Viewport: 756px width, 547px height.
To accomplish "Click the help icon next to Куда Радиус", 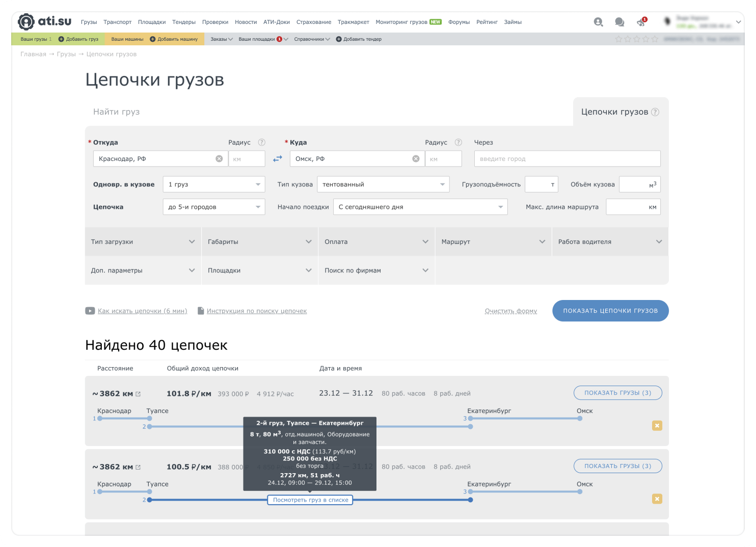I will pos(458,143).
